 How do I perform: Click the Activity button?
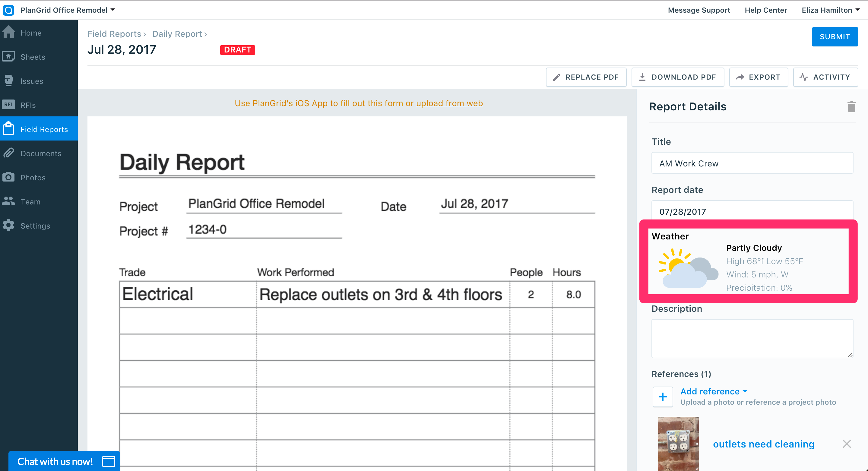click(825, 77)
